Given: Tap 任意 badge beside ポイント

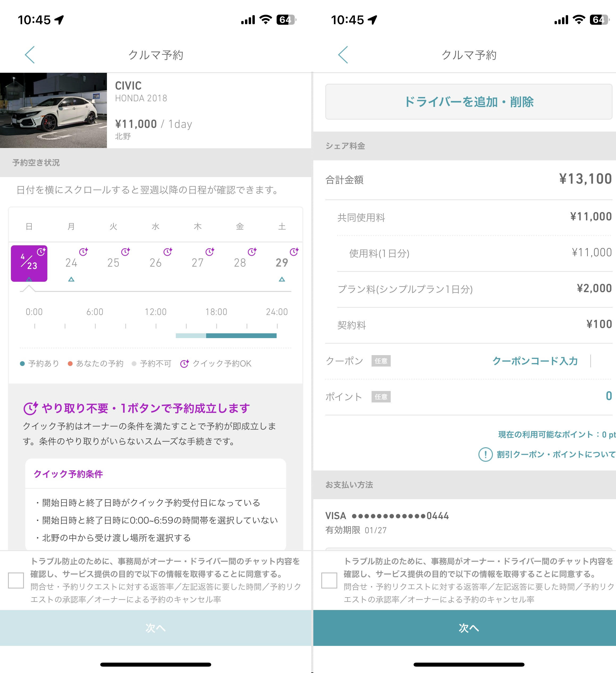Looking at the screenshot, I should click(x=381, y=397).
